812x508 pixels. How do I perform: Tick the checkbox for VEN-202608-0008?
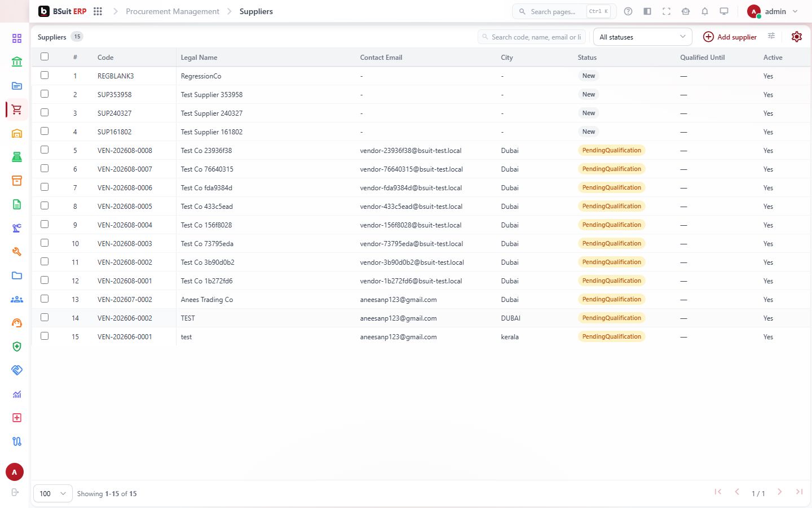pyautogui.click(x=45, y=150)
